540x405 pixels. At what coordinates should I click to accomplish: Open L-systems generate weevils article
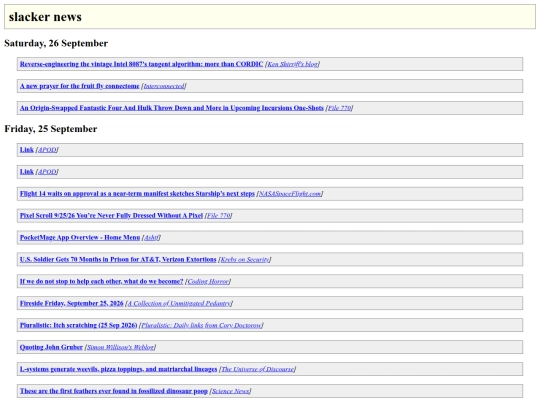click(x=118, y=369)
